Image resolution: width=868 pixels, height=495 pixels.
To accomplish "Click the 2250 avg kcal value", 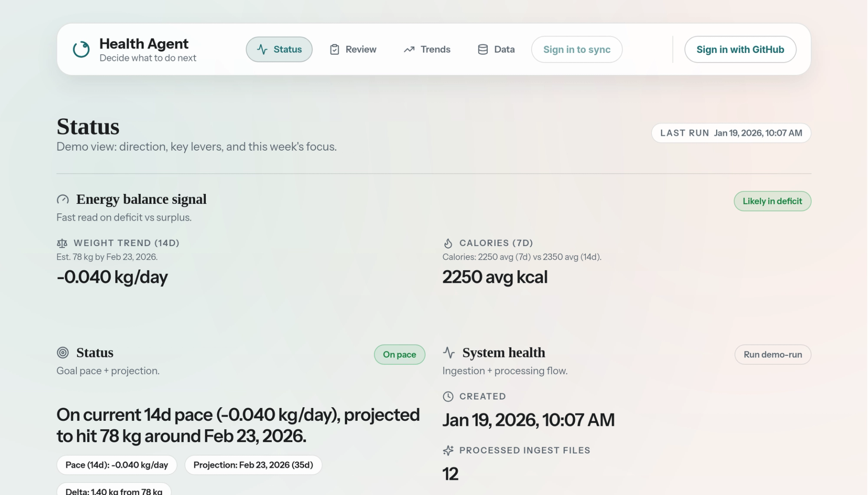I will (495, 277).
